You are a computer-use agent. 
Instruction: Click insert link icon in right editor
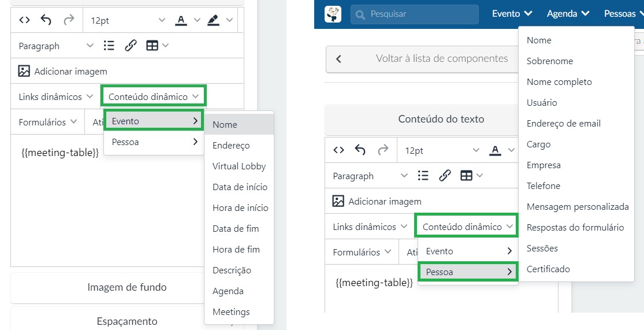click(x=445, y=176)
